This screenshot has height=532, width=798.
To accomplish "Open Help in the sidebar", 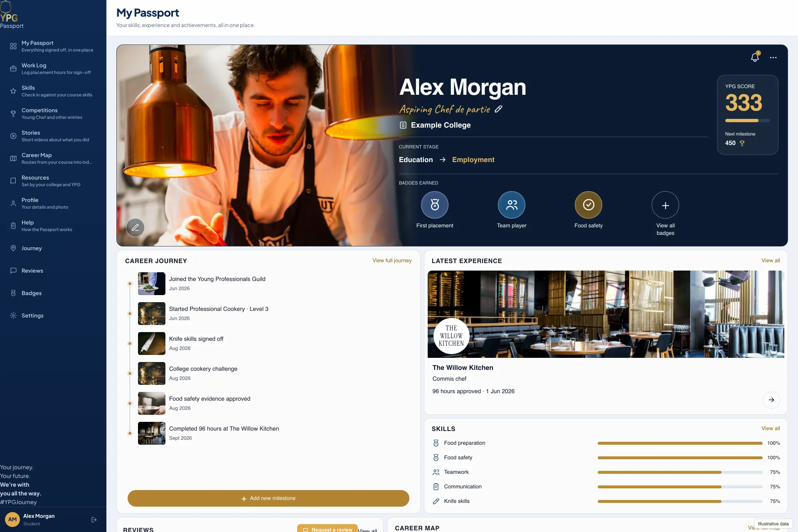I will coord(53,226).
